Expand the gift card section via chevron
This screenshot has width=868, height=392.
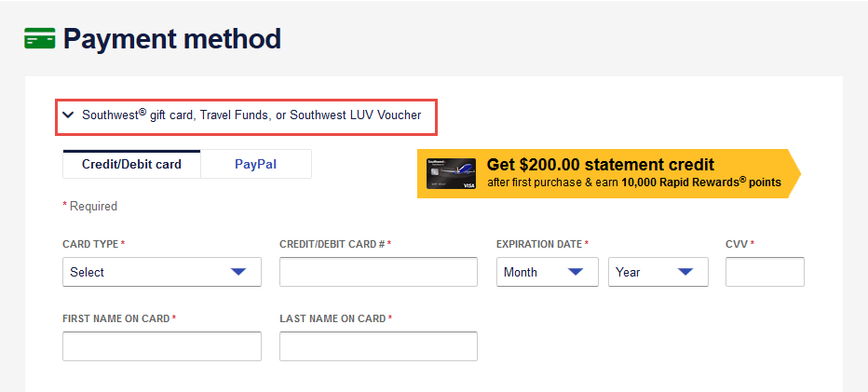68,115
